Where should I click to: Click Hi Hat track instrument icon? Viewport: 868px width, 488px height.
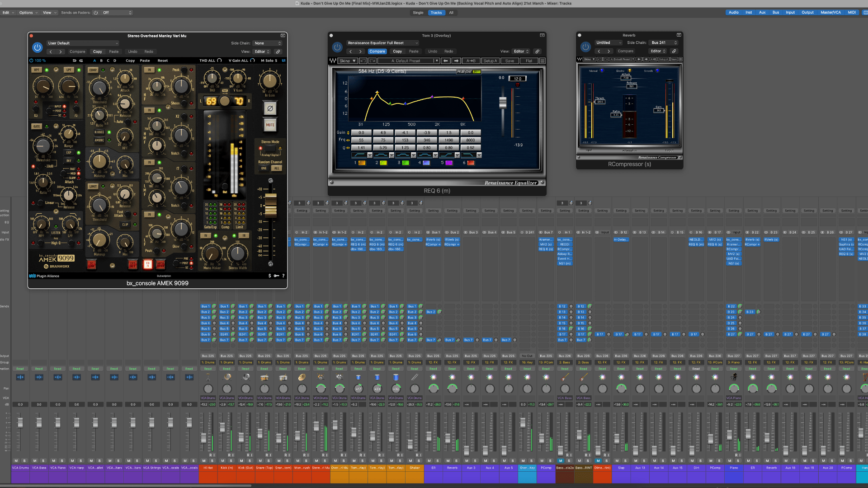[208, 377]
